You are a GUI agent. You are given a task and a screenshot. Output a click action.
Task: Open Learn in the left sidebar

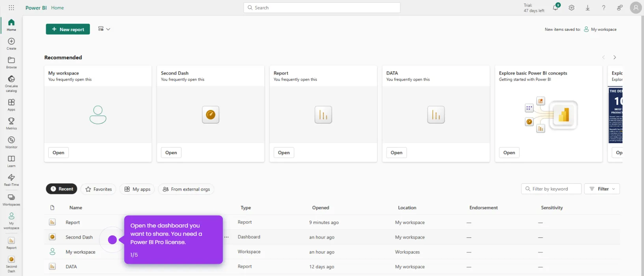[x=11, y=161]
